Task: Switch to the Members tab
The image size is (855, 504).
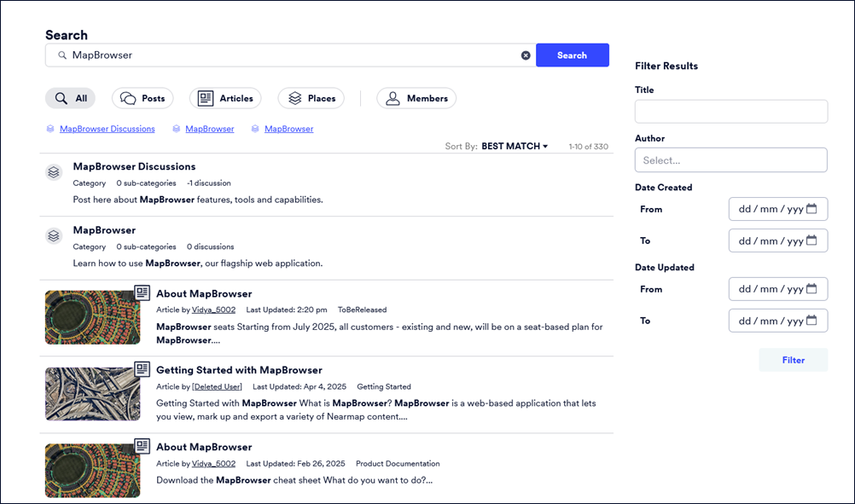Action: (x=416, y=98)
